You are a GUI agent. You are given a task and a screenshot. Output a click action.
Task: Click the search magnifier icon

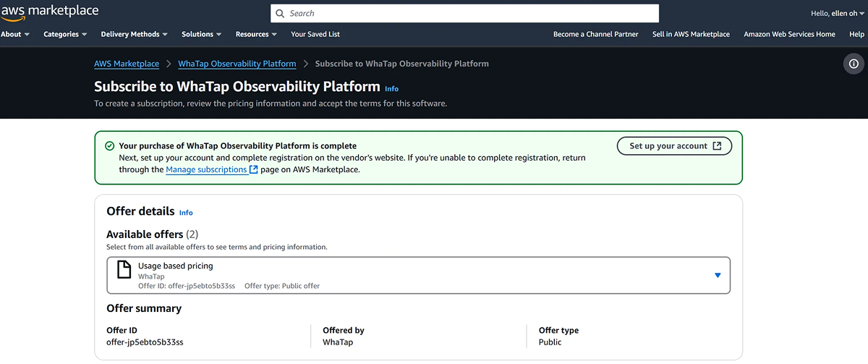(x=281, y=13)
